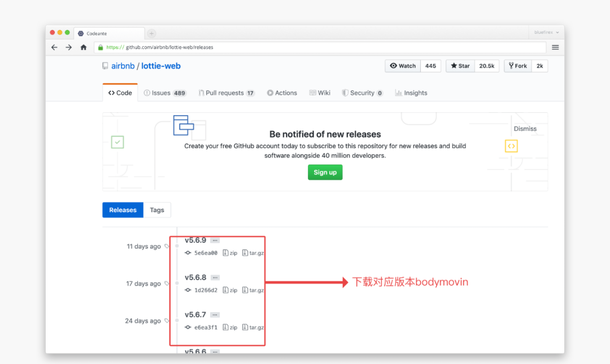Download v5.6.9 zip archive
Viewport: 610px width, 364px height.
pos(230,253)
